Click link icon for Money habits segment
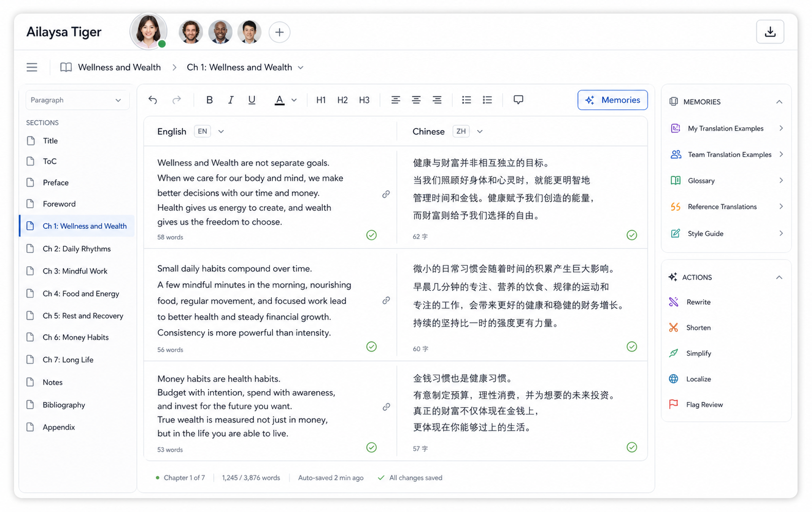The width and height of the screenshot is (812, 512). click(386, 407)
